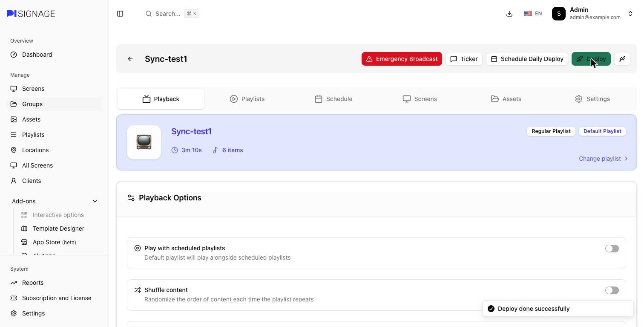Viewport: 644px width, 327px height.
Task: Open Template Designer add-on
Action: tap(58, 229)
